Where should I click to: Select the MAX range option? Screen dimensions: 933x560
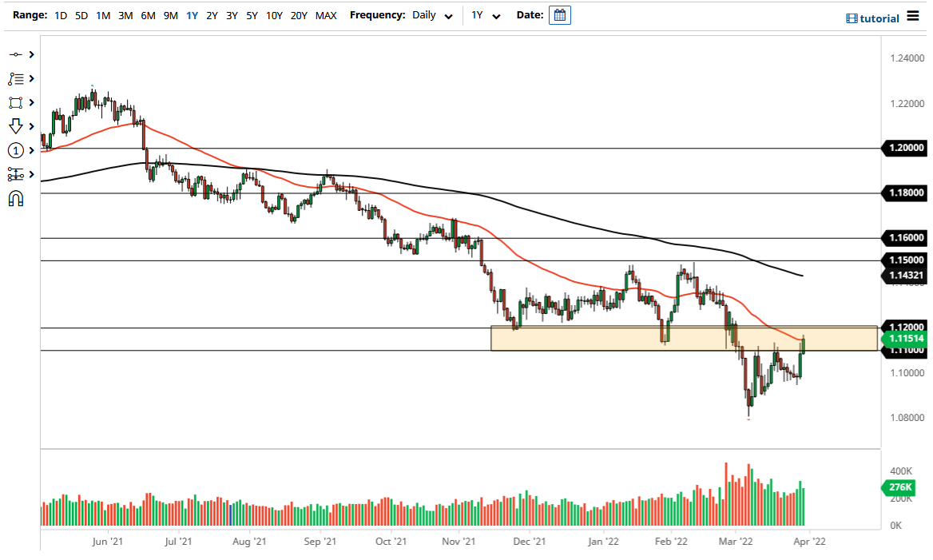click(x=326, y=14)
